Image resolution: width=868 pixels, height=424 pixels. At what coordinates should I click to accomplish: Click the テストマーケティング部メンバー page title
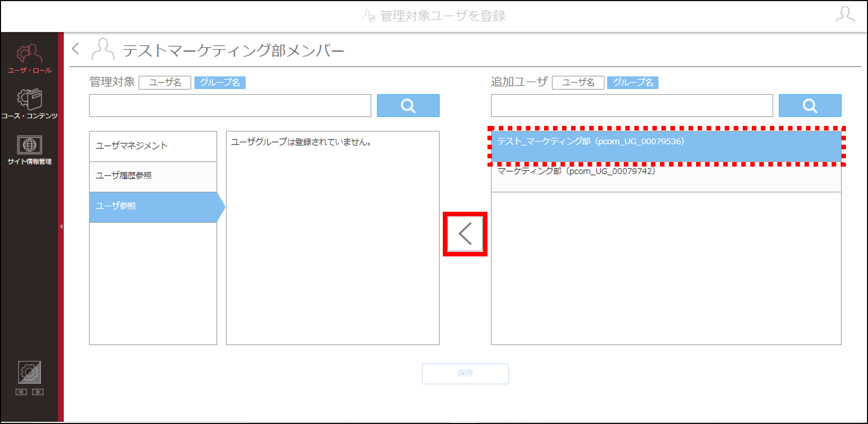coord(233,50)
